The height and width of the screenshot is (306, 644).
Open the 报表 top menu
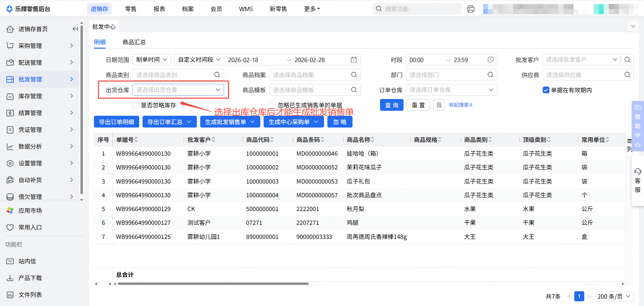(159, 9)
